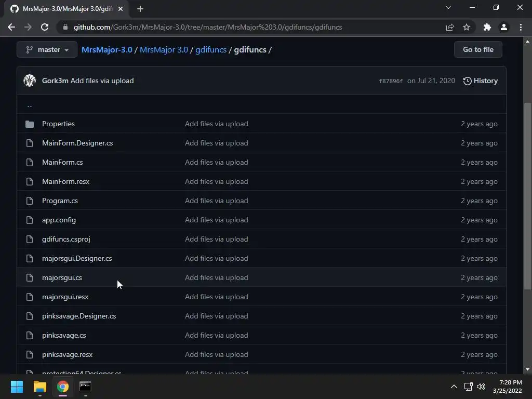Open the gdifuncs.csproj file
Screen dimensions: 532x399
66,239
